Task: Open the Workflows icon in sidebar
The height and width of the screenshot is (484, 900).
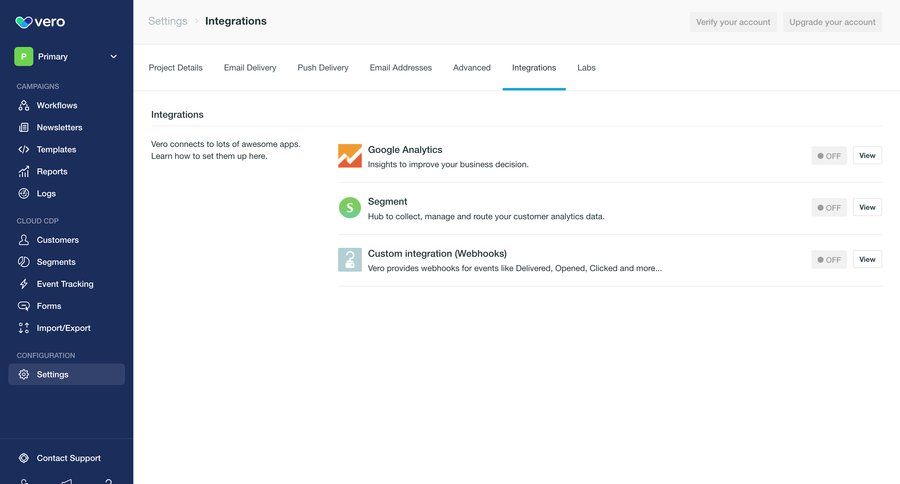Action: pos(24,106)
